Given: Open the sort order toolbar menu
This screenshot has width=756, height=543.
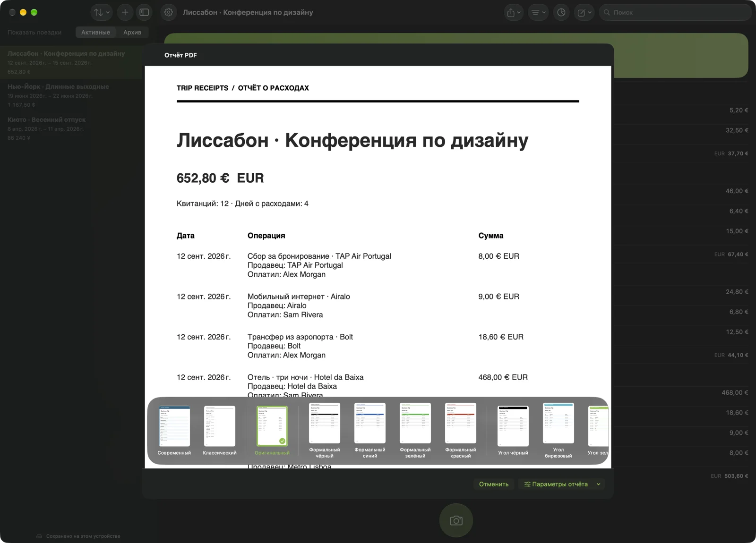Looking at the screenshot, I should coord(102,13).
